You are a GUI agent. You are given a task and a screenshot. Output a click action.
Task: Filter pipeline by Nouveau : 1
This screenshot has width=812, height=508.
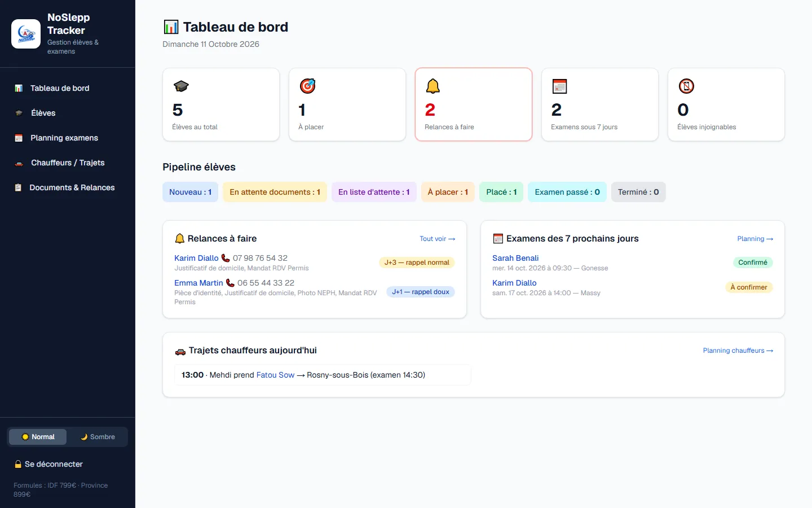pyautogui.click(x=191, y=192)
